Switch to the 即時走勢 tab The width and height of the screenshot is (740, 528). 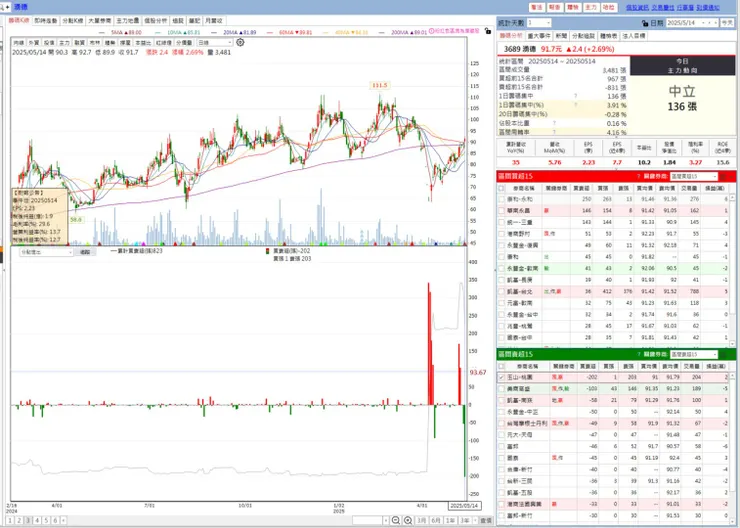pos(45,21)
